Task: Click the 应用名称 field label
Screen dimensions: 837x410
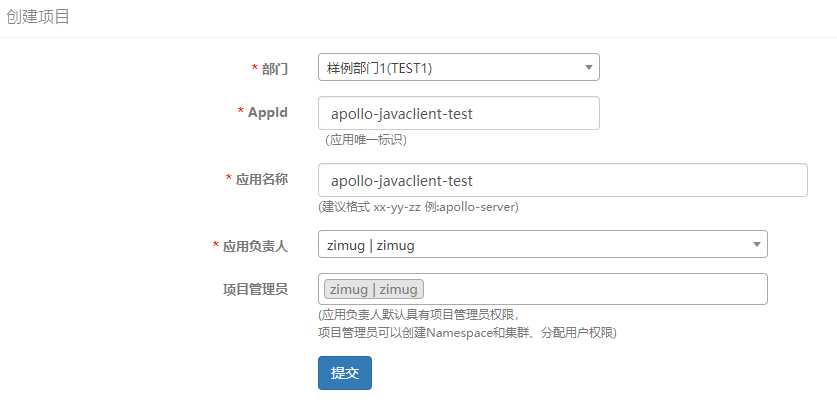Action: pos(262,179)
